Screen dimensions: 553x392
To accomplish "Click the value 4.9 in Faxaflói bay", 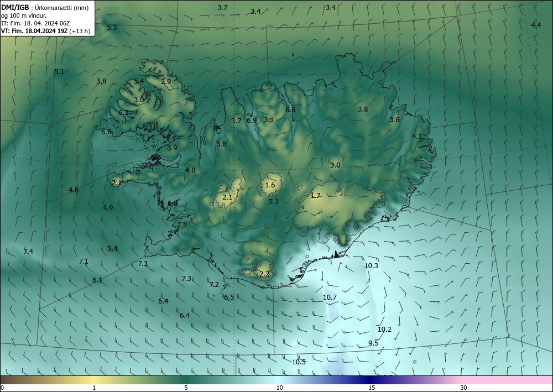I will (x=108, y=208).
